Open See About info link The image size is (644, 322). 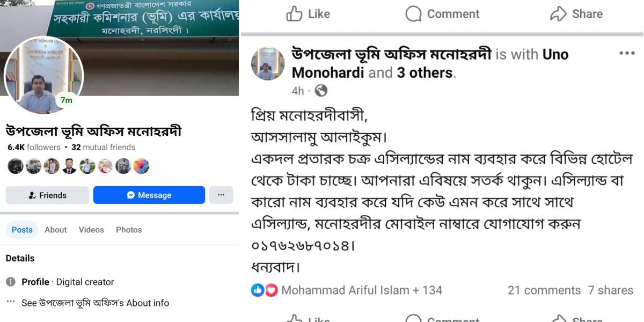tap(95, 303)
